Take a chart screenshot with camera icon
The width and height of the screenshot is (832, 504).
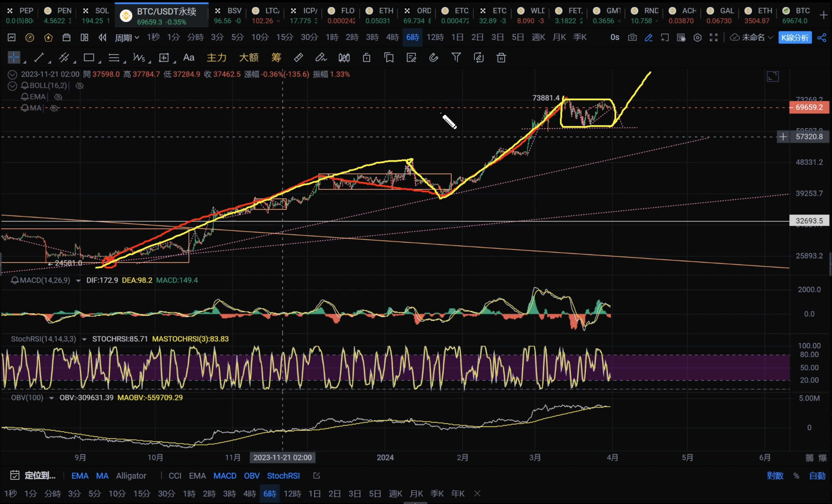coord(632,38)
